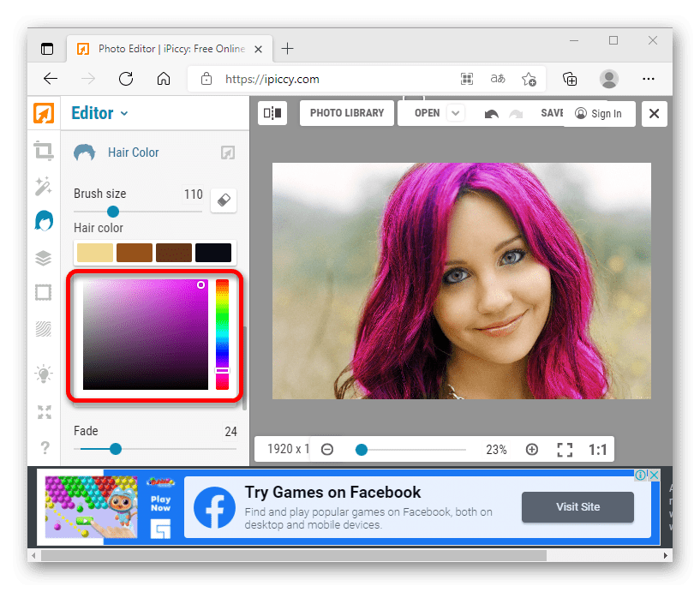Pick the blonde hair color swatch
The height and width of the screenshot is (604, 700).
pyautogui.click(x=94, y=253)
